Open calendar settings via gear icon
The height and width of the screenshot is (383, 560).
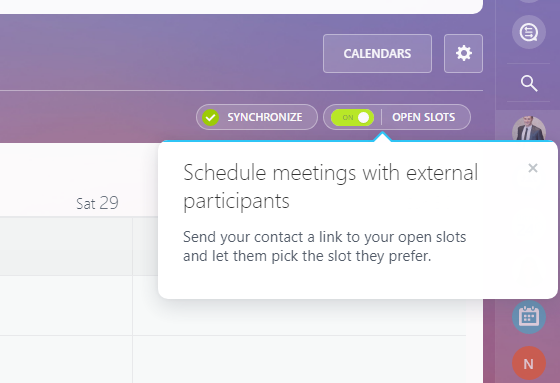point(463,54)
